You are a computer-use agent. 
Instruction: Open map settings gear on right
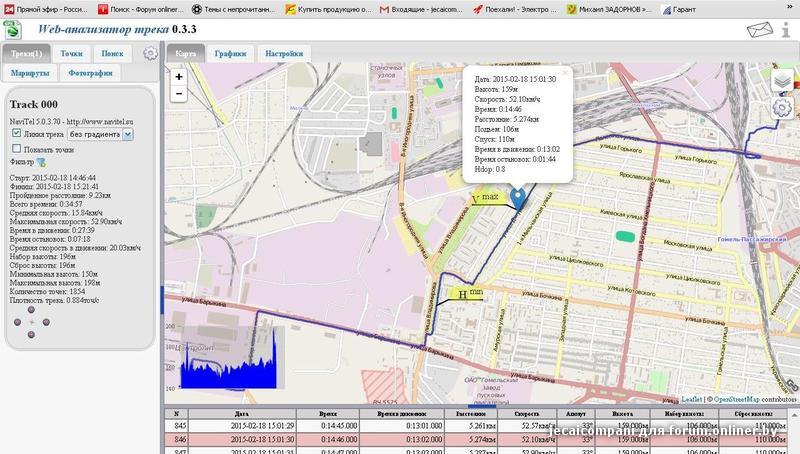tap(782, 108)
